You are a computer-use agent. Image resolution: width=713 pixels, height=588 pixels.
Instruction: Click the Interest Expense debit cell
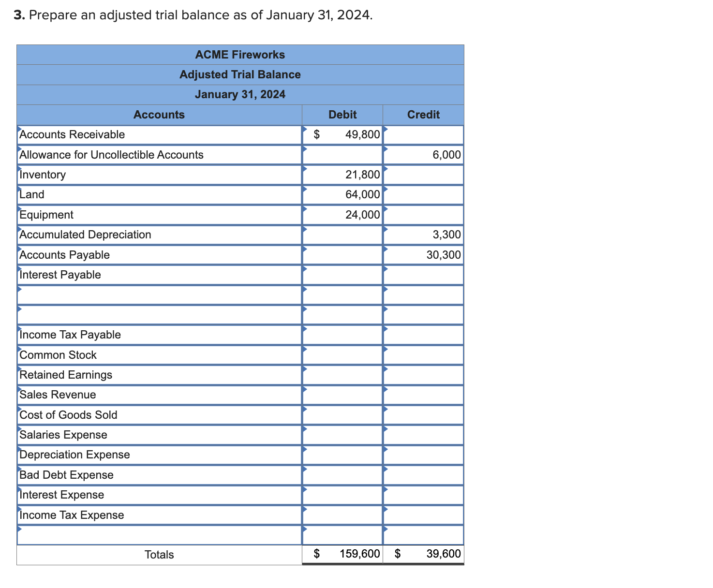click(x=342, y=495)
